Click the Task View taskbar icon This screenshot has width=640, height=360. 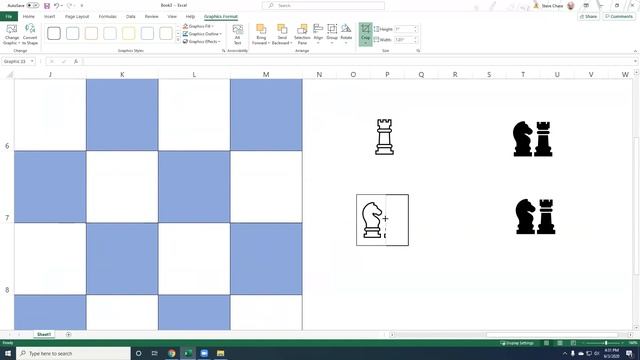[x=155, y=353]
